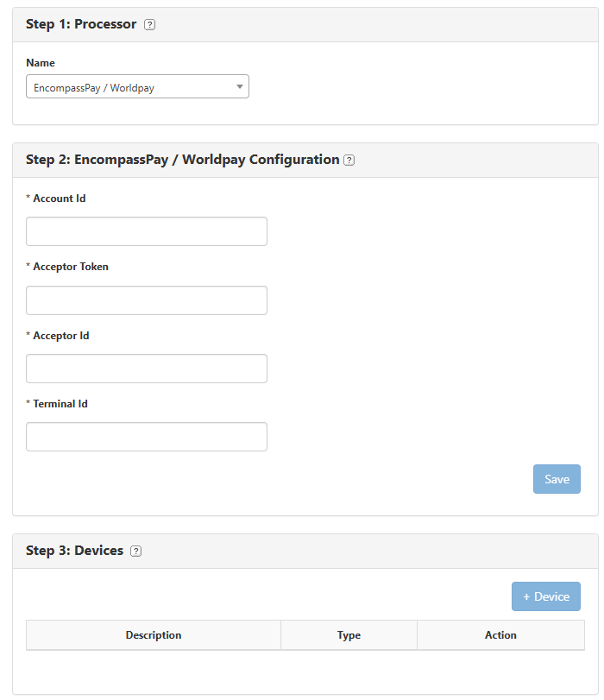Click the processor Name dropdown arrow
The image size is (604, 700).
(239, 87)
